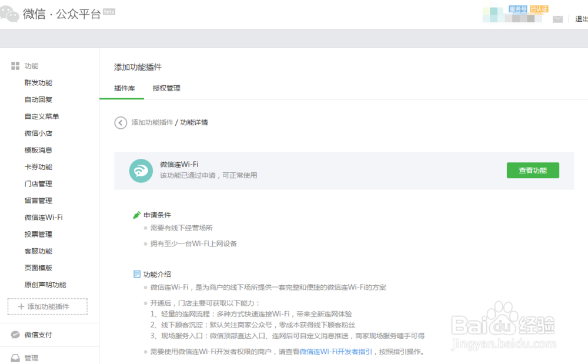Viewport: 588px width, 364px height.
Task: Click the 需要有线下经营场所 bullet
Action: tap(182, 228)
